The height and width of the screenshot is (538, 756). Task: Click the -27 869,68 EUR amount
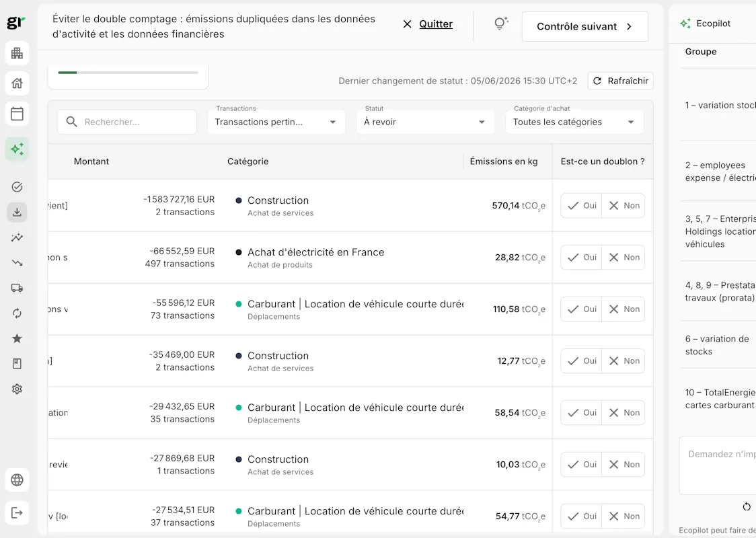182,459
